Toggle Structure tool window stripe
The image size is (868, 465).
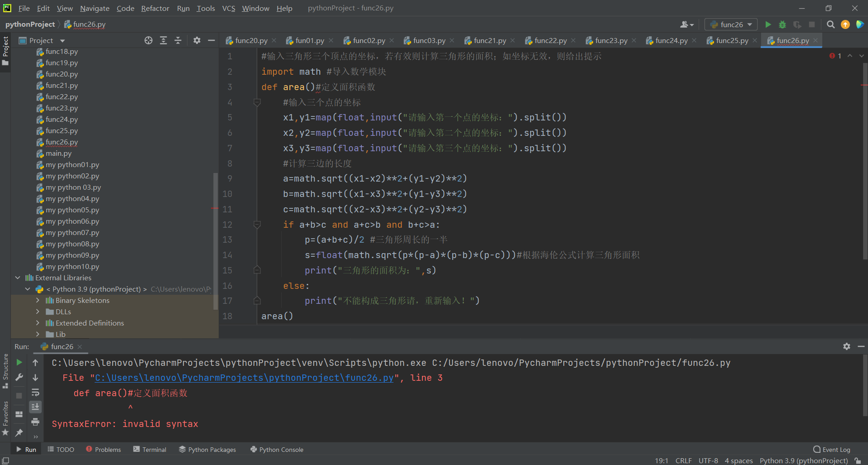(x=5, y=370)
